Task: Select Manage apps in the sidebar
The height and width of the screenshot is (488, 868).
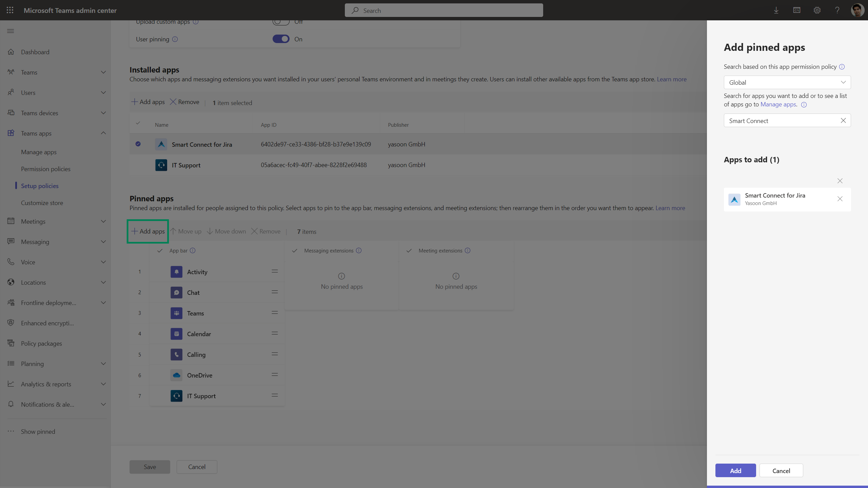Action: tap(39, 152)
